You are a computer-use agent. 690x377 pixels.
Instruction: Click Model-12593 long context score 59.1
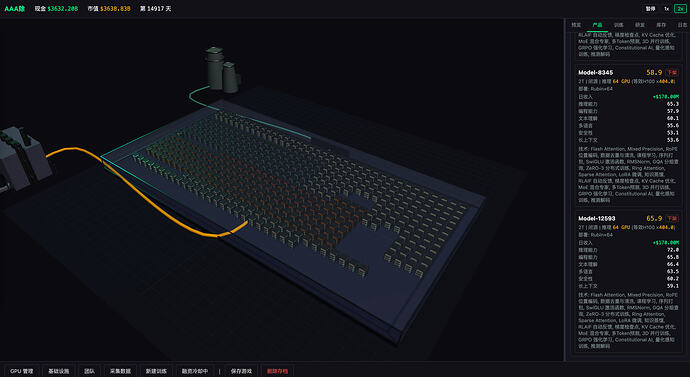[673, 286]
